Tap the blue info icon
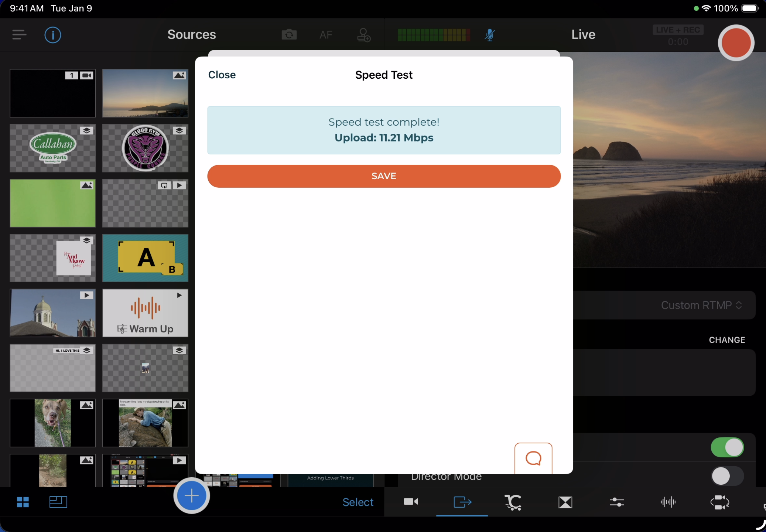The height and width of the screenshot is (532, 766). click(x=53, y=35)
